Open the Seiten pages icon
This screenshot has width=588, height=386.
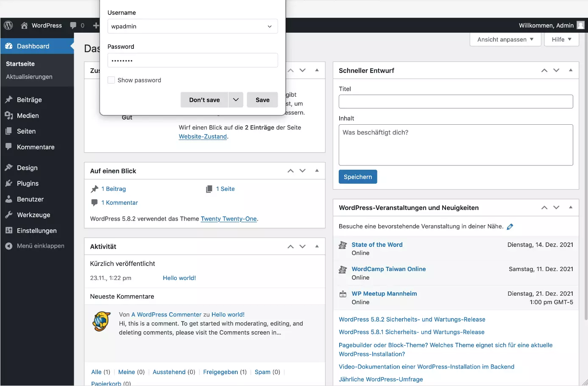pos(9,131)
